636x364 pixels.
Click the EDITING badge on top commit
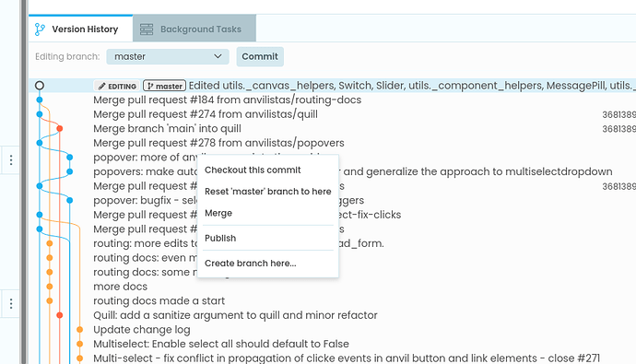117,86
